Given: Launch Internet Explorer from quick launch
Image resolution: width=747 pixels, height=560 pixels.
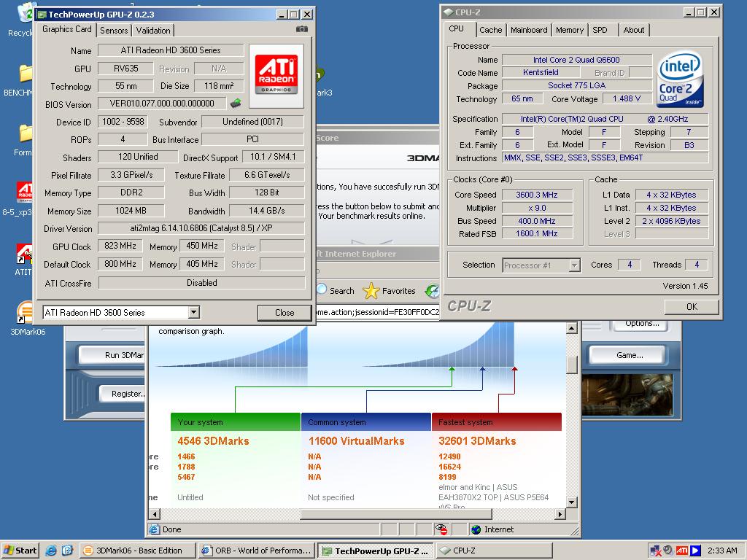Looking at the screenshot, I should (51, 551).
